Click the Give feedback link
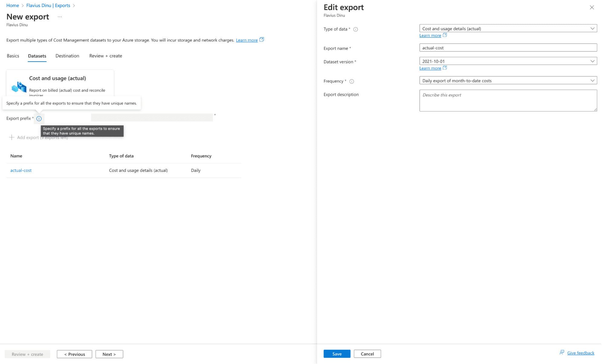Image resolution: width=604 pixels, height=364 pixels. (x=581, y=353)
